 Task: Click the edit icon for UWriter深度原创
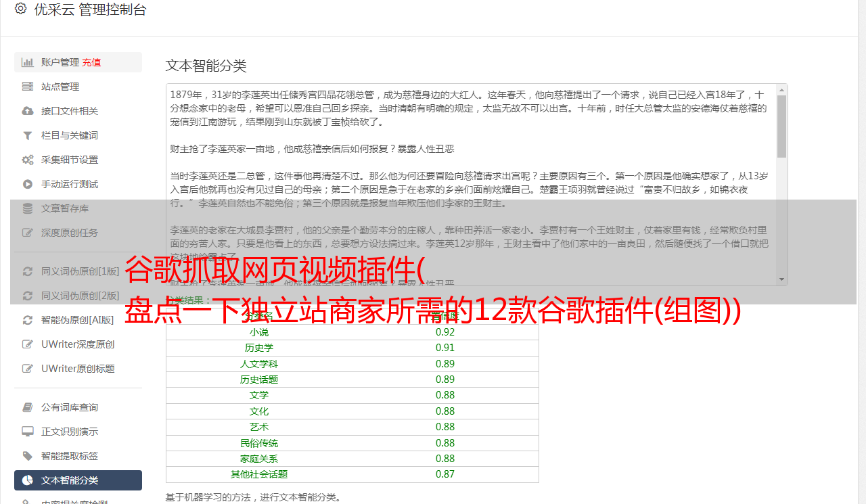(28, 344)
